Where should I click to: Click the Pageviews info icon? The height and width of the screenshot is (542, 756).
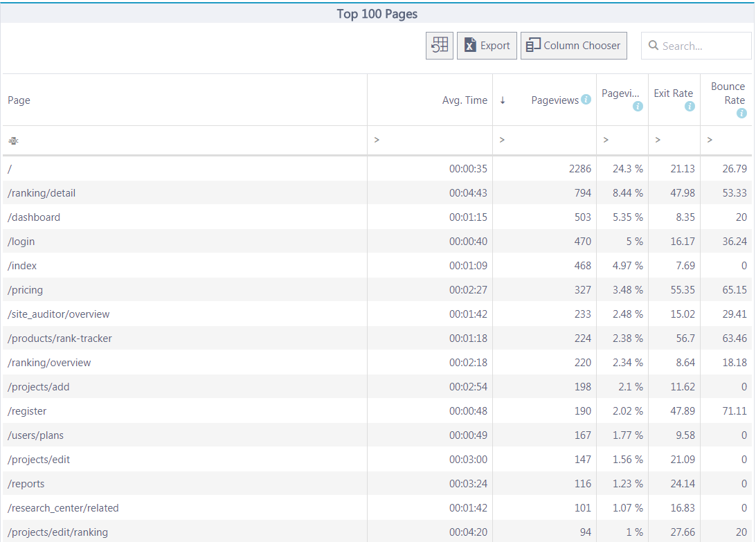(586, 100)
